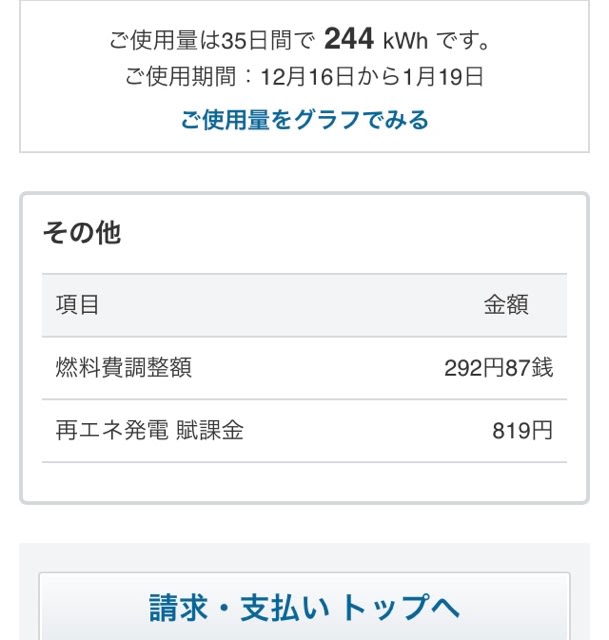Click the 金額 column header

pos(506,304)
